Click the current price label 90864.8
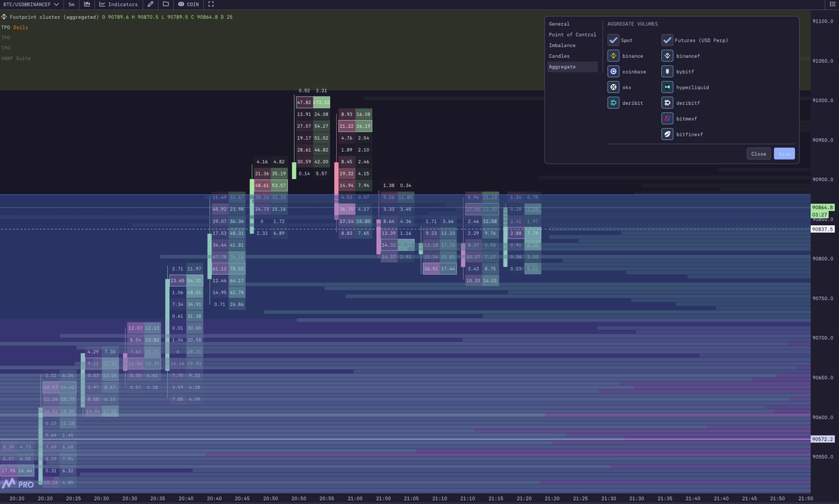This screenshot has height=504, width=839. [x=823, y=208]
